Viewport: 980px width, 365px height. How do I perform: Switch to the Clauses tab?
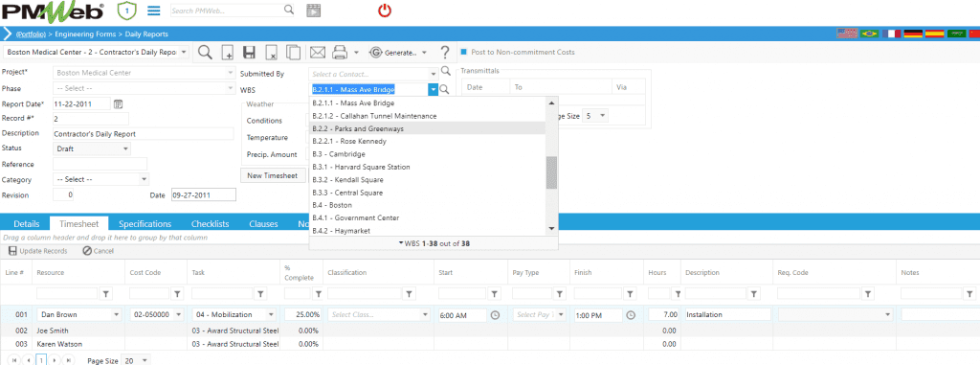(x=263, y=223)
